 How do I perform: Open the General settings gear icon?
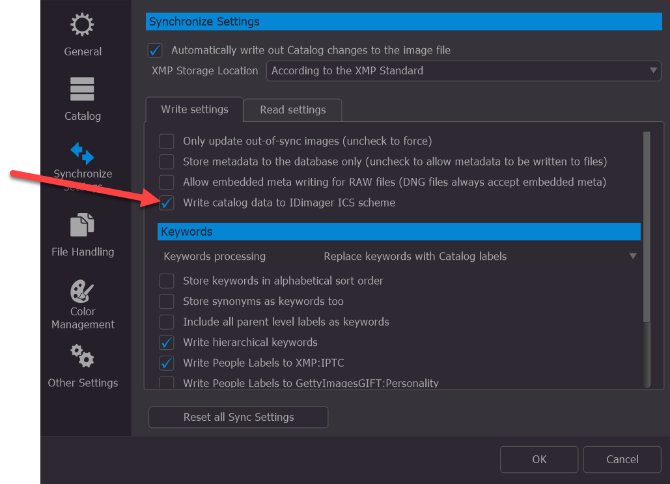pyautogui.click(x=82, y=25)
